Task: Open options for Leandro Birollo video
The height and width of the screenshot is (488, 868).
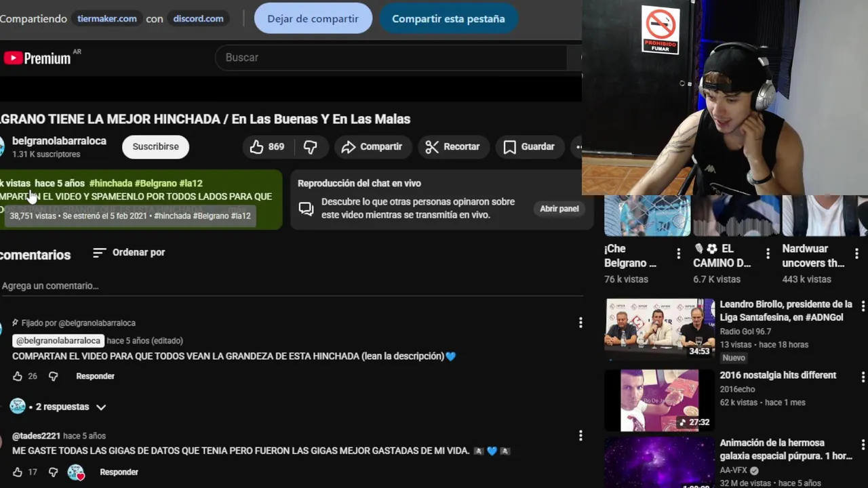Action: (x=863, y=306)
